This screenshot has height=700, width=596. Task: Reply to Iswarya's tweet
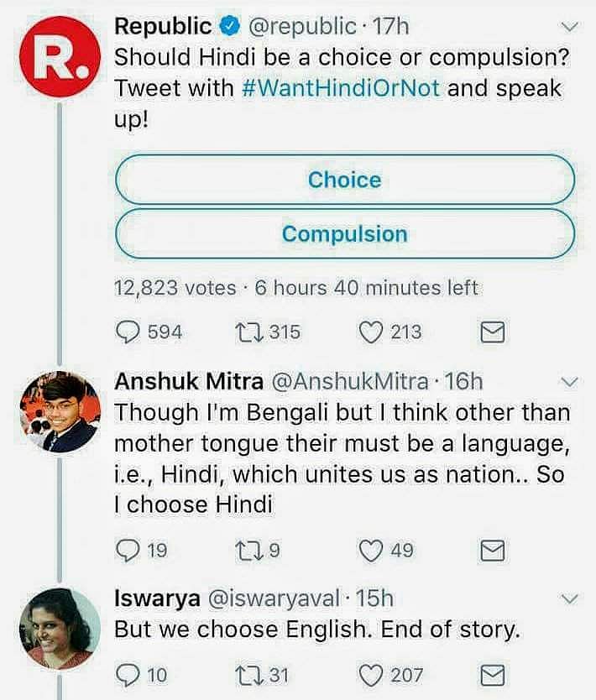click(x=126, y=674)
